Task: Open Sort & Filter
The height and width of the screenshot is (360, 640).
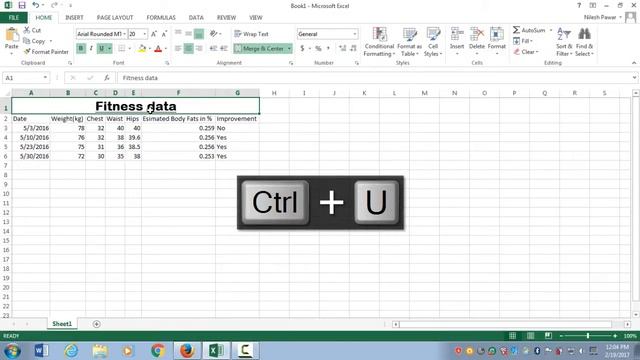Action: click(564, 42)
